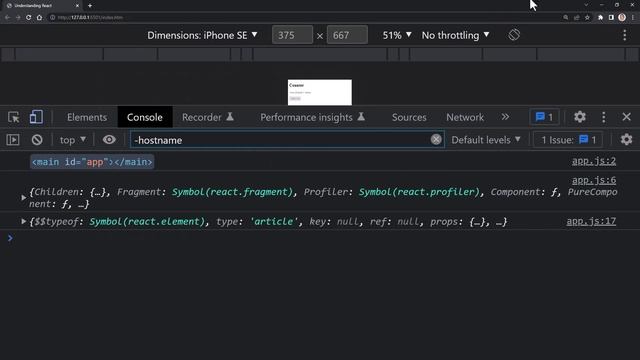Open the browser zoom magnifier icon
This screenshot has width=640, height=360.
tap(566, 18)
